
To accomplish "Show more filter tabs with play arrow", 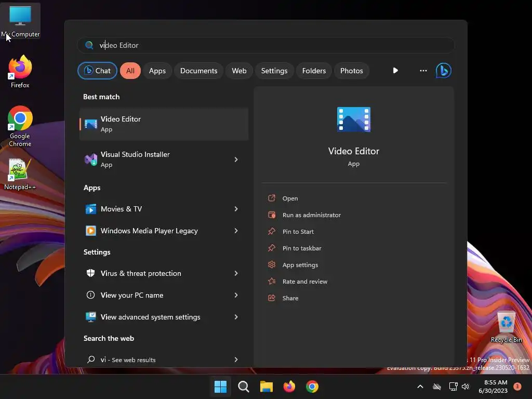I will pyautogui.click(x=395, y=71).
